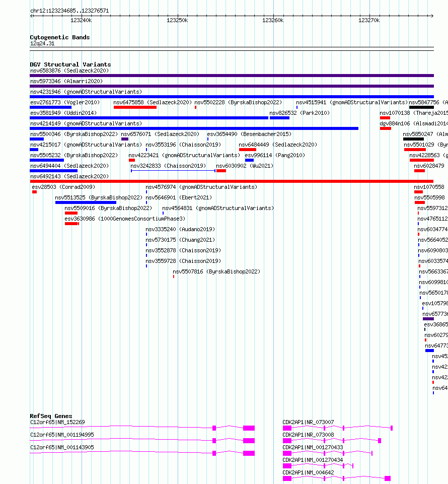Image resolution: width=448 pixels, height=484 pixels.
Task: Click the nsv5513525 (ByrskaBishop2022) label
Action: click(x=99, y=197)
